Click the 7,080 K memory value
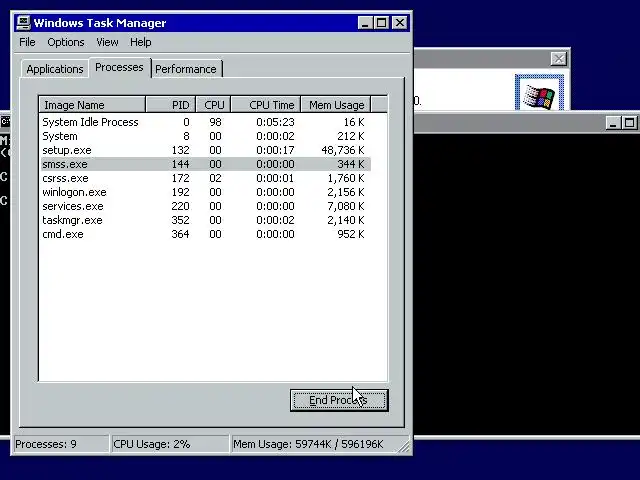This screenshot has height=480, width=640. point(346,206)
